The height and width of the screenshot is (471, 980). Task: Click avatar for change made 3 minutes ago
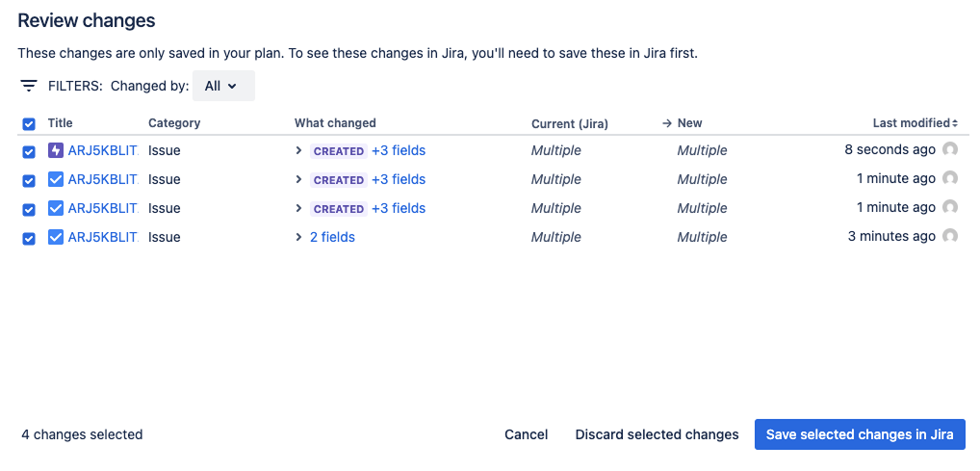point(950,237)
